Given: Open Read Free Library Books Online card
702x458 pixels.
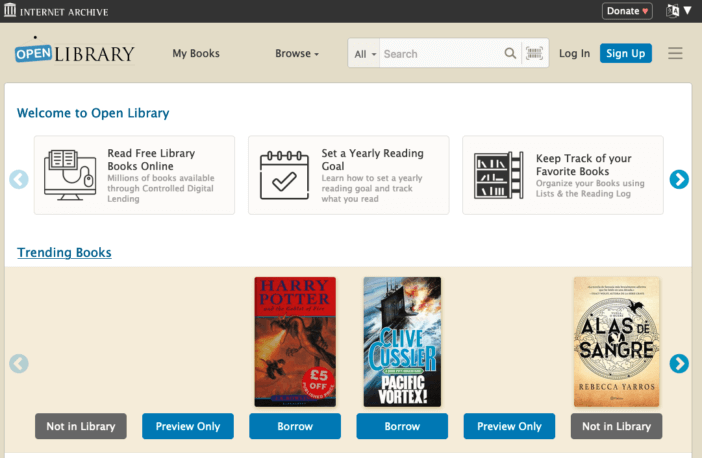Looking at the screenshot, I should click(134, 175).
